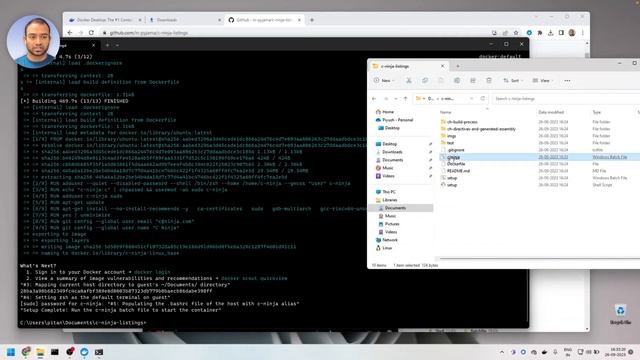Refresh the File Explorer folder view

[x=482, y=99]
